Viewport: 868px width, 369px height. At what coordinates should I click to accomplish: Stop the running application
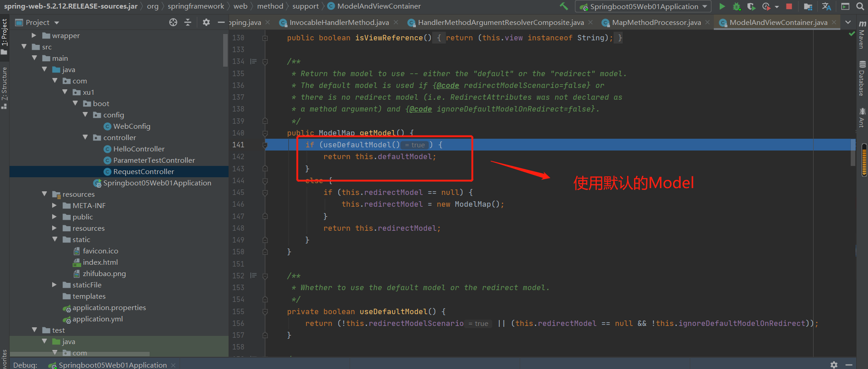tap(789, 6)
